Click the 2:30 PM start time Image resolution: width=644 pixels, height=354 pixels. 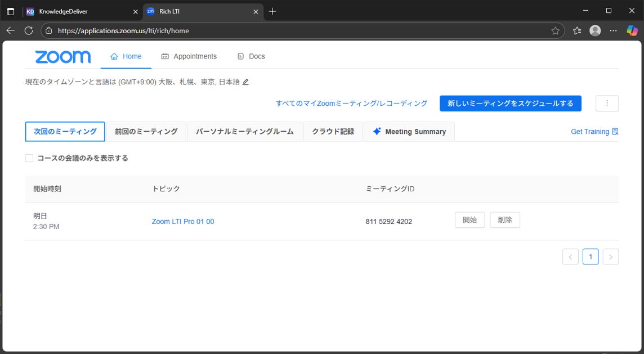46,227
